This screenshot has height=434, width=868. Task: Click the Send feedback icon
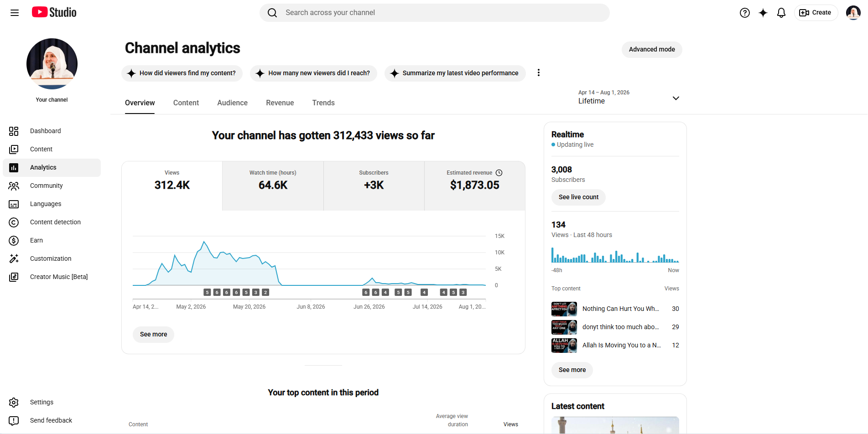coord(14,421)
